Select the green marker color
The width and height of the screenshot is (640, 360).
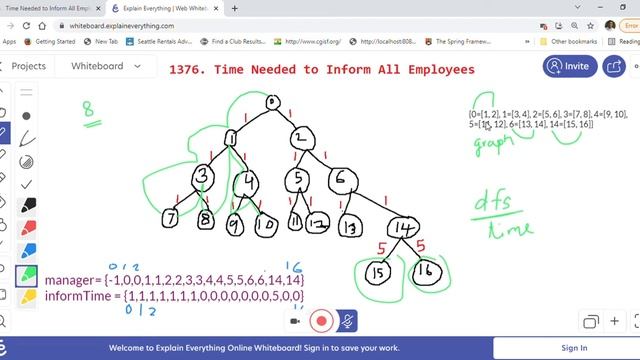coord(27,276)
